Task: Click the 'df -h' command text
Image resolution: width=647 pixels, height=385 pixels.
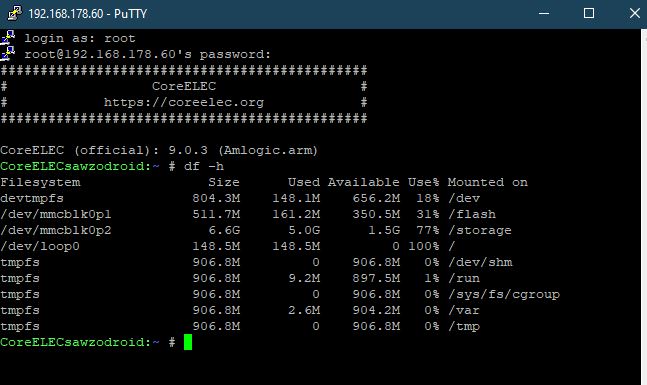Action: point(204,166)
